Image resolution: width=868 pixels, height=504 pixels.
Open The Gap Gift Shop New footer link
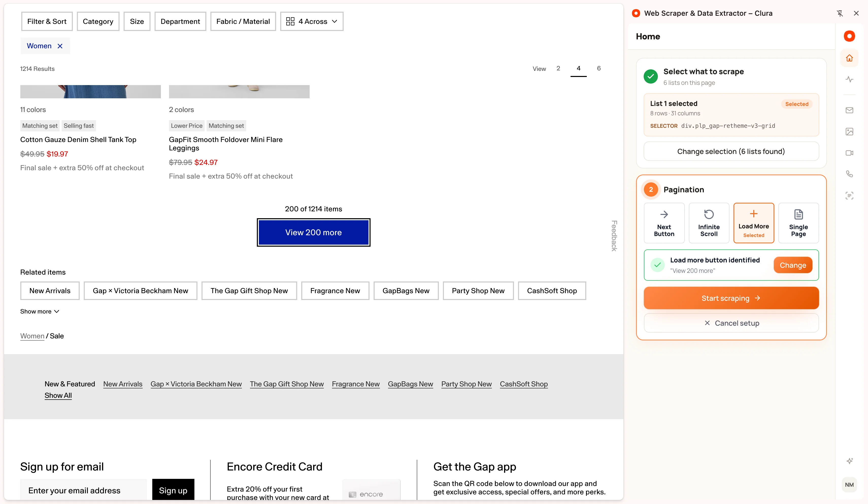click(287, 384)
